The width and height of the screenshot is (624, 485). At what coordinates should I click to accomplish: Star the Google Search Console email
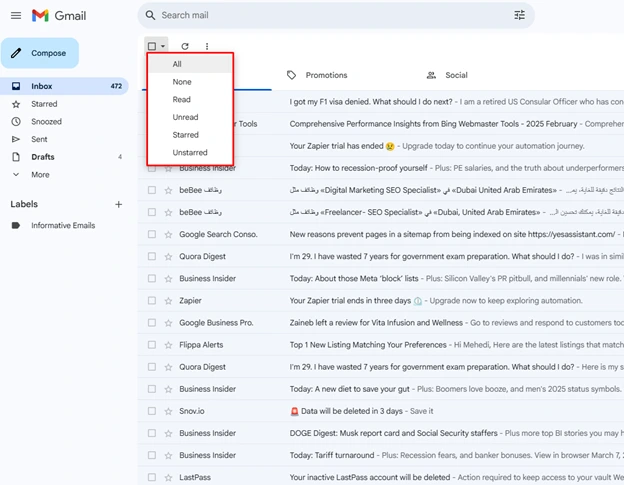pyautogui.click(x=168, y=234)
